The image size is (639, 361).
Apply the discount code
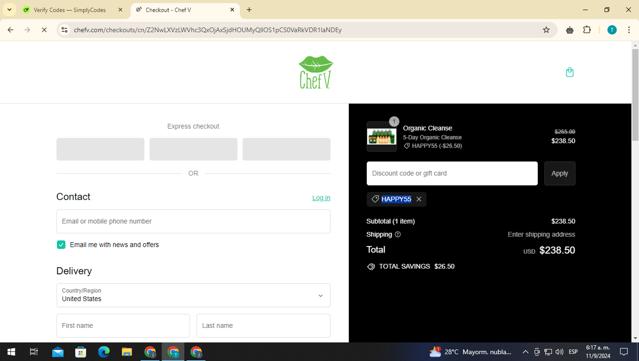[x=560, y=173]
